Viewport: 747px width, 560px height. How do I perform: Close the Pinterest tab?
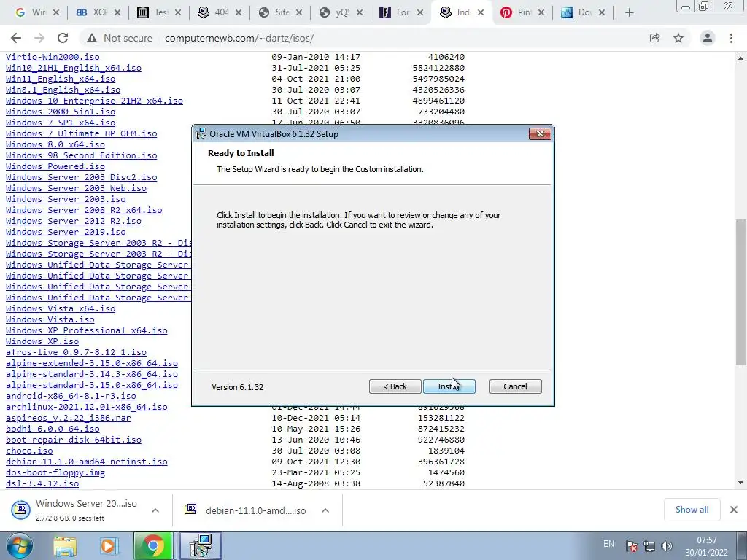[x=541, y=13]
